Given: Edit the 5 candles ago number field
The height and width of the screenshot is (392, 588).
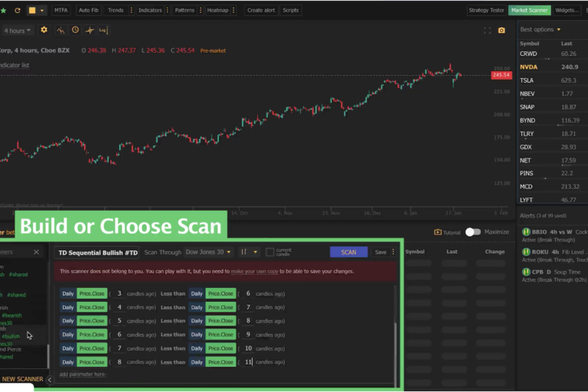Looking at the screenshot, I should pyautogui.click(x=119, y=321).
